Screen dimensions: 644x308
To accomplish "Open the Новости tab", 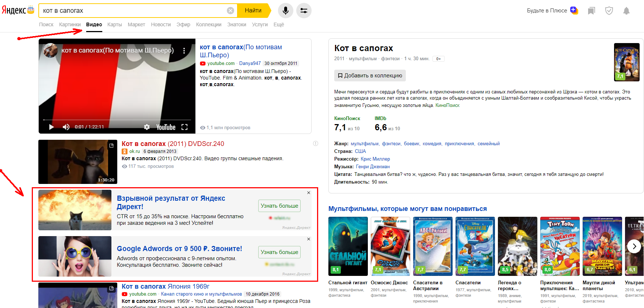I will (x=161, y=24).
